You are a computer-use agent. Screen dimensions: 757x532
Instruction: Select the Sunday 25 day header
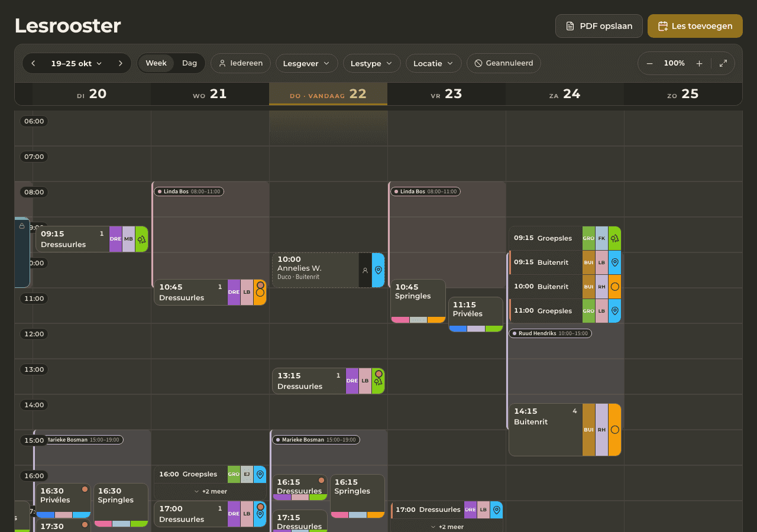click(682, 94)
